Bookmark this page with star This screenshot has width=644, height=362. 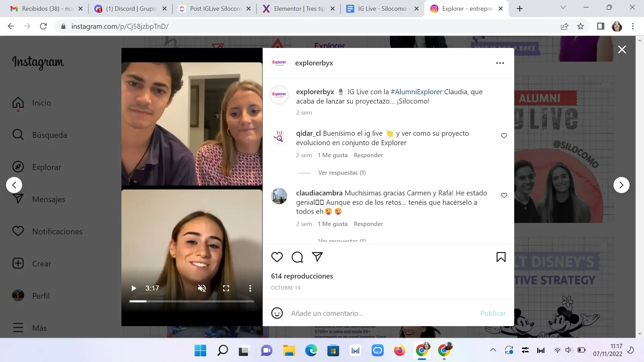click(x=581, y=26)
